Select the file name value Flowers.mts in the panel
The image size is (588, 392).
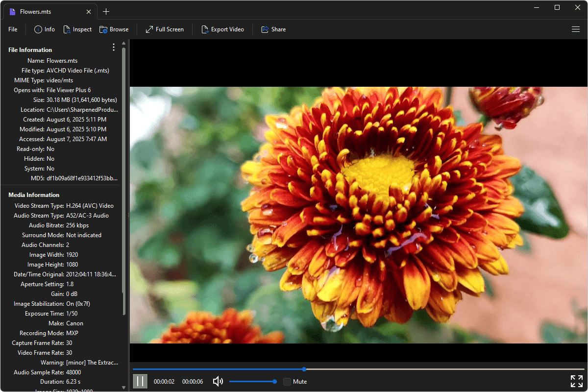click(62, 61)
